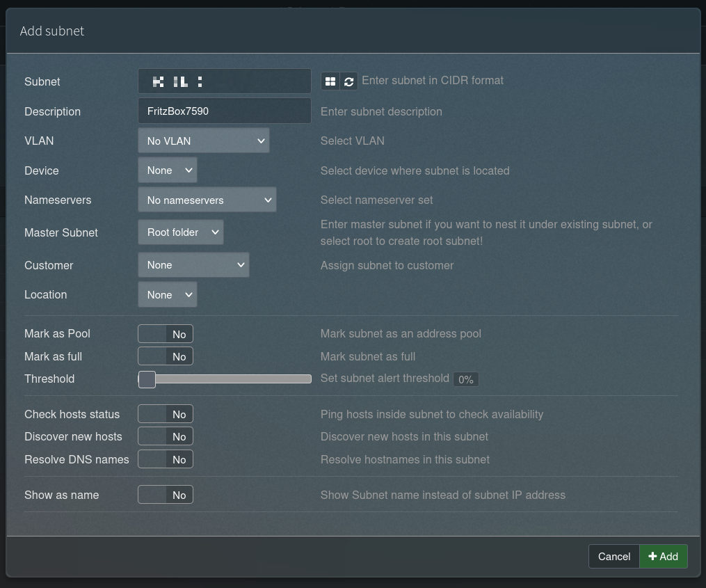Click the Description field containing FritzBox7590
This screenshot has height=588, width=706.
[224, 111]
